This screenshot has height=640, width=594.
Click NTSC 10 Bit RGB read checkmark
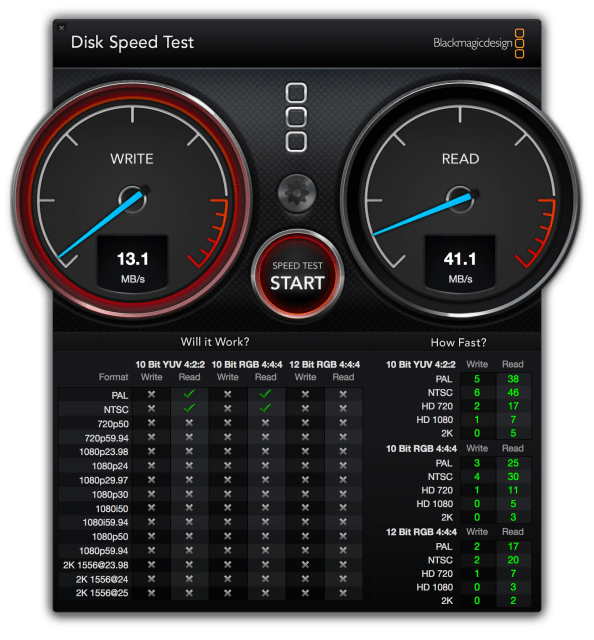265,408
